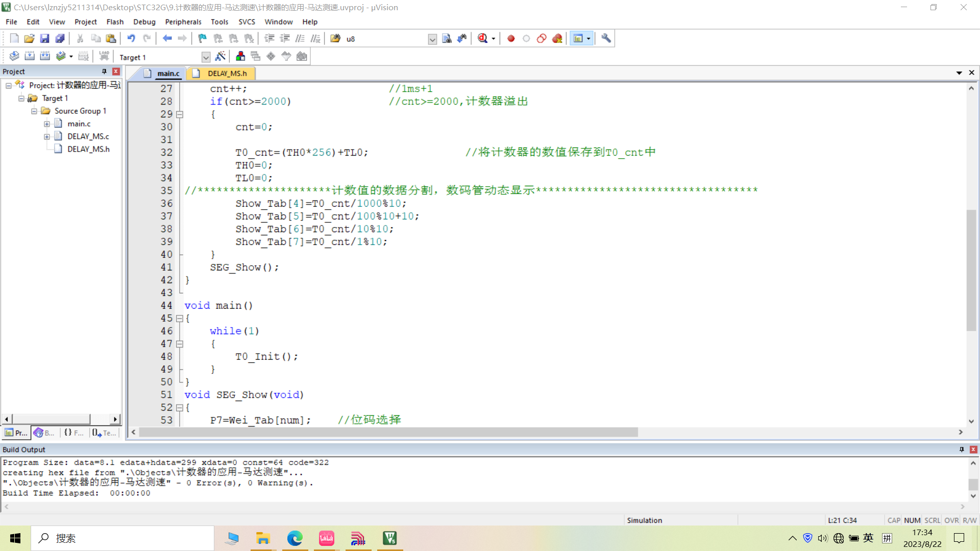Click the editor vertical scrollbar thumb
This screenshot has height=551, width=980.
(x=971, y=270)
